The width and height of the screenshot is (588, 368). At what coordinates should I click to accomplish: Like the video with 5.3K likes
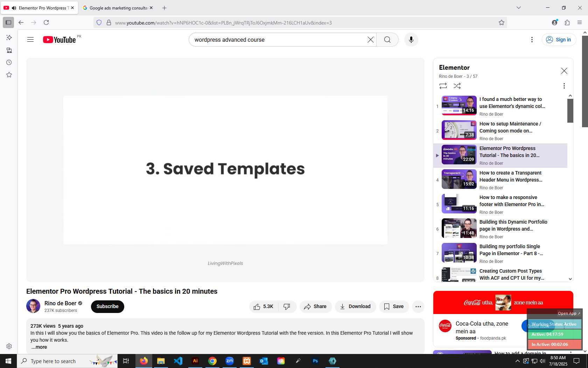point(264,306)
